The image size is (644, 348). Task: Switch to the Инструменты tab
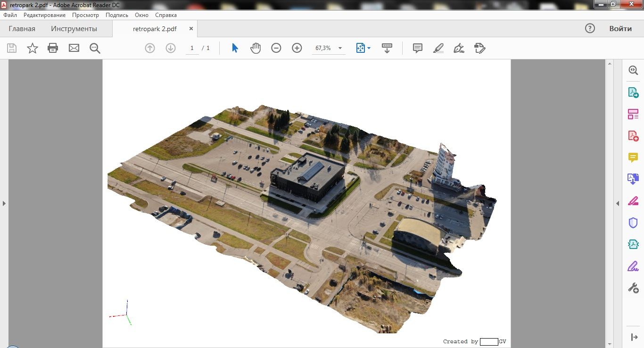coord(74,29)
